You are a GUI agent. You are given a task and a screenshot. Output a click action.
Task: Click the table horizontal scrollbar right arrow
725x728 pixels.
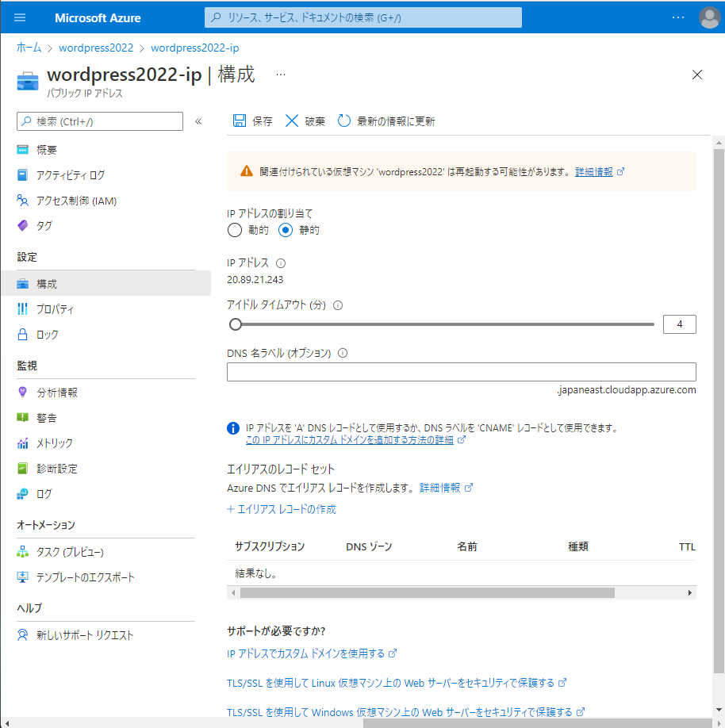point(690,593)
